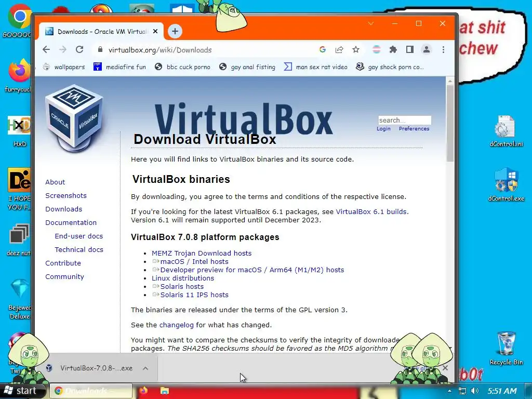Share this page using the share icon

coord(339,49)
